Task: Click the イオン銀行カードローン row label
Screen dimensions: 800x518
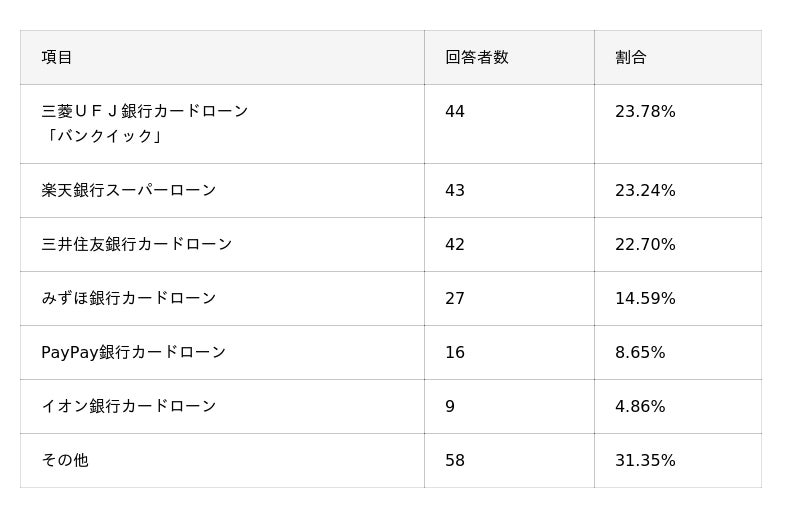Action: point(129,406)
